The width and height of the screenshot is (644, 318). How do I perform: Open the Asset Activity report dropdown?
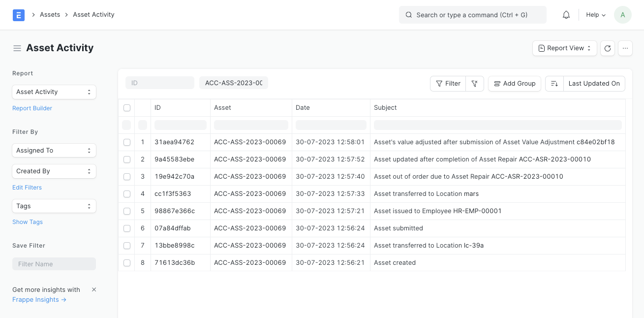point(54,92)
